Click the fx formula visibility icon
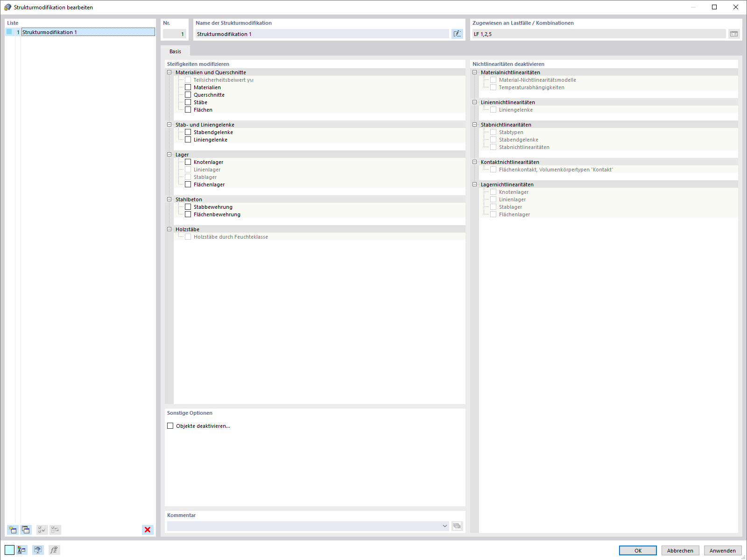The height and width of the screenshot is (560, 747). (54, 550)
